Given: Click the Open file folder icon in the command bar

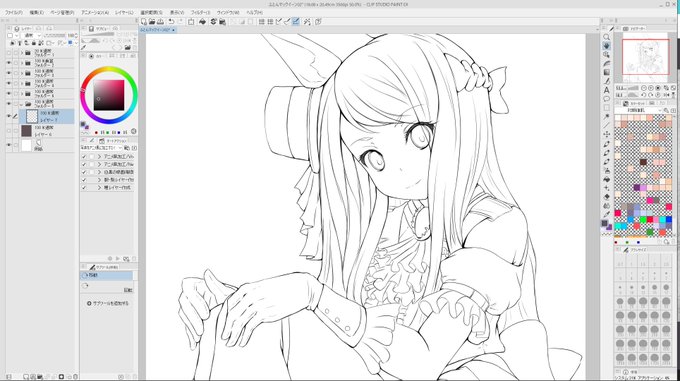Looking at the screenshot, I should (x=152, y=21).
